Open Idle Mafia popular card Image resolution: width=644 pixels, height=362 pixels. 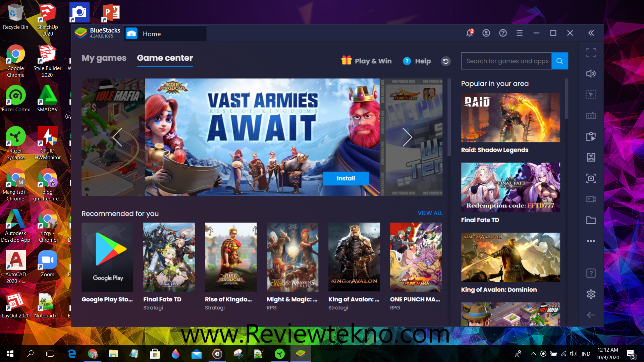(511, 314)
